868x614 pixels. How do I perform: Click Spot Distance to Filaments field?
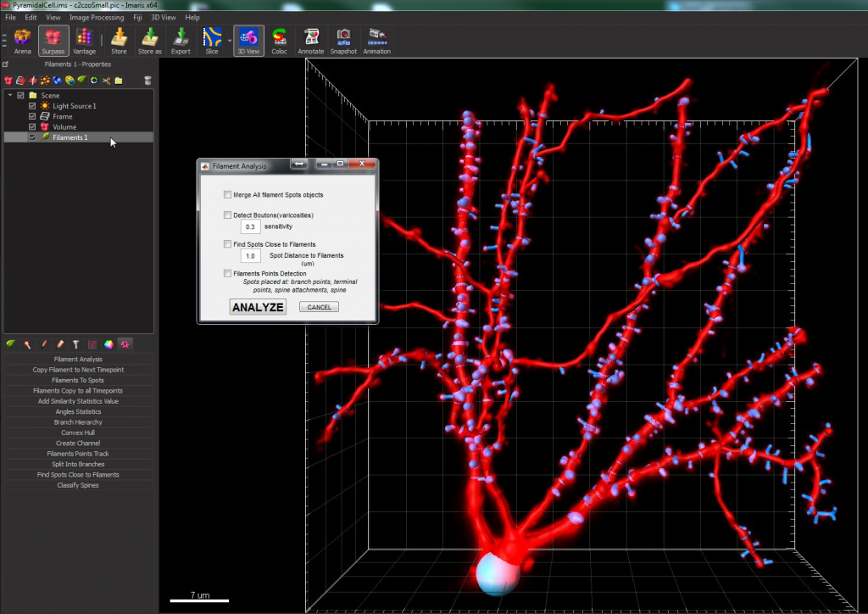(250, 256)
